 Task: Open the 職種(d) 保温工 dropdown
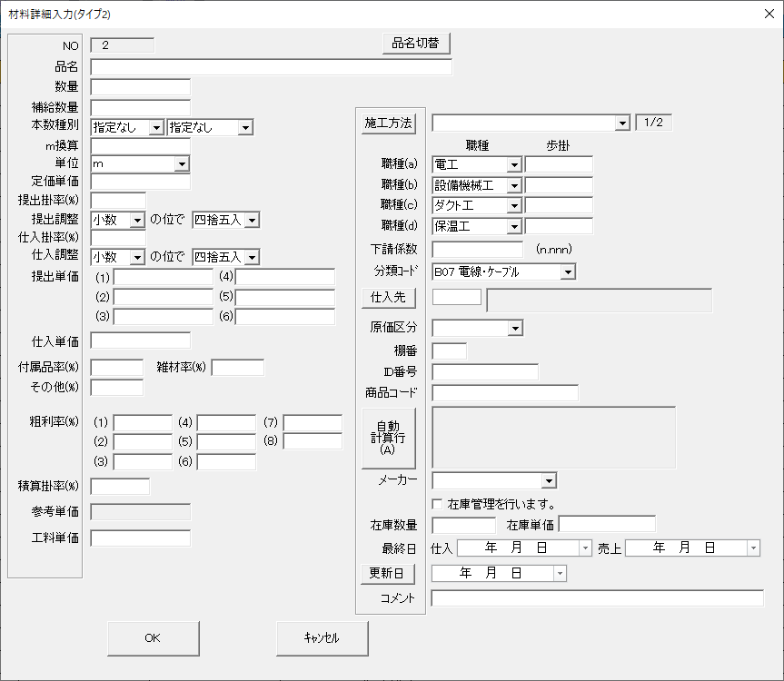[x=514, y=226]
